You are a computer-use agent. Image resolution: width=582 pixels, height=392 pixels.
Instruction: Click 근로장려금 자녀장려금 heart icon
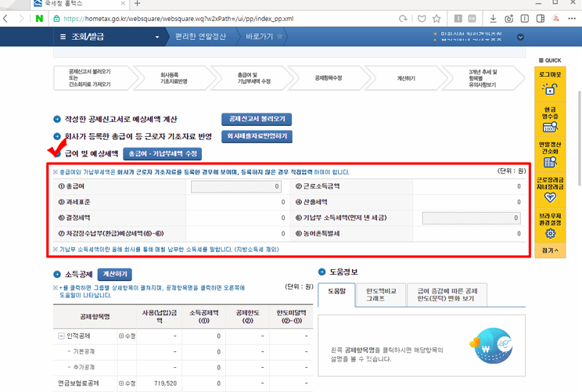click(x=550, y=197)
